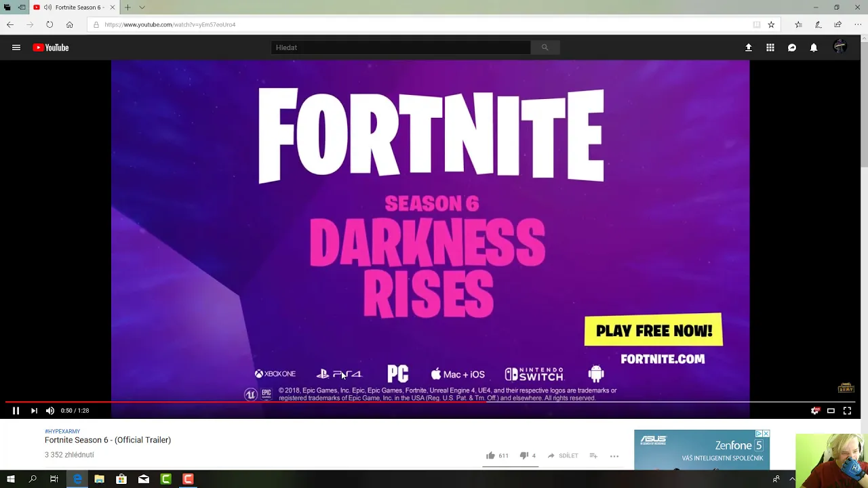Expand the tab previews chevron
868x488 pixels.
142,7
